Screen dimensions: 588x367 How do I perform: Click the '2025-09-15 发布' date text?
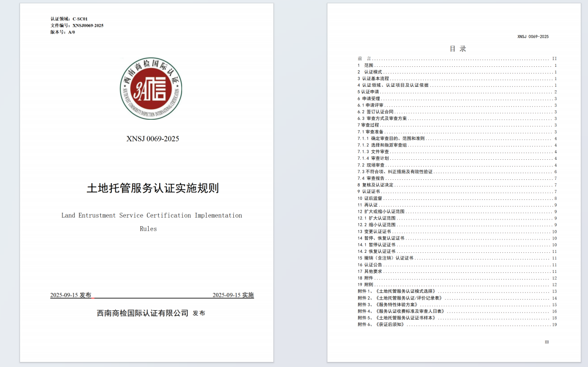point(71,295)
